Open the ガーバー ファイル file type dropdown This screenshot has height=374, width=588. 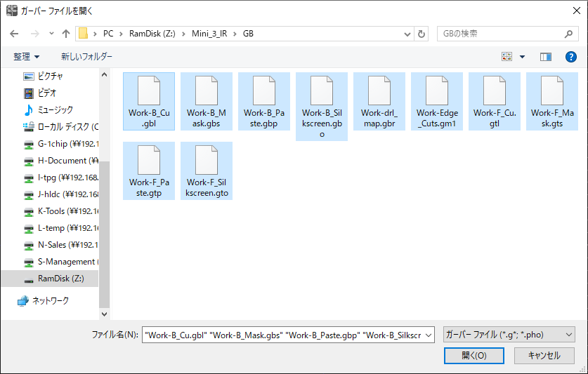pos(509,335)
